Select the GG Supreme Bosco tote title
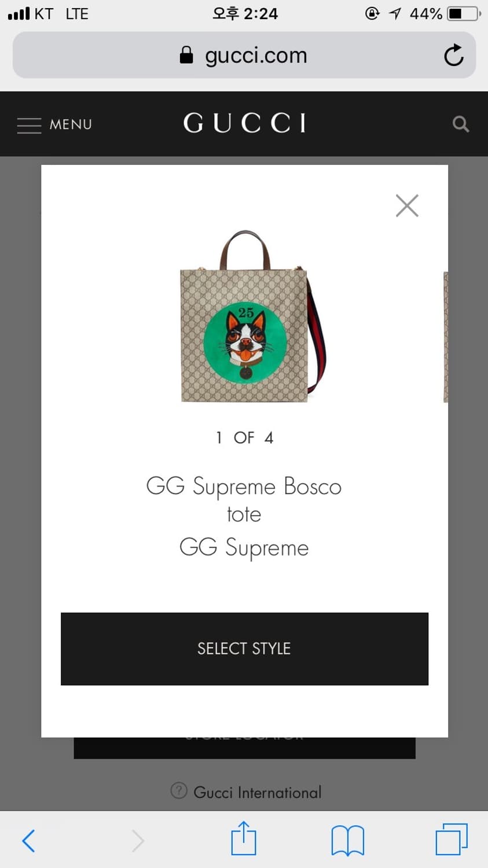The width and height of the screenshot is (488, 868). coord(244,500)
